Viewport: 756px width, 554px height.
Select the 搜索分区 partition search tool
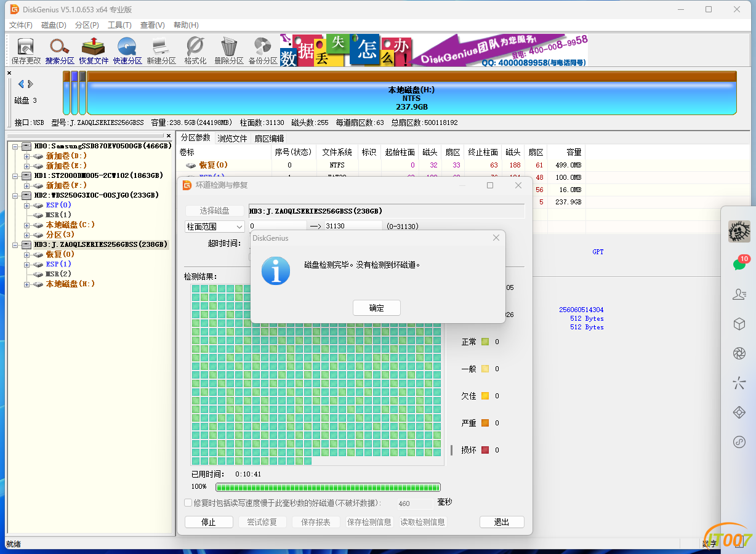[x=59, y=49]
